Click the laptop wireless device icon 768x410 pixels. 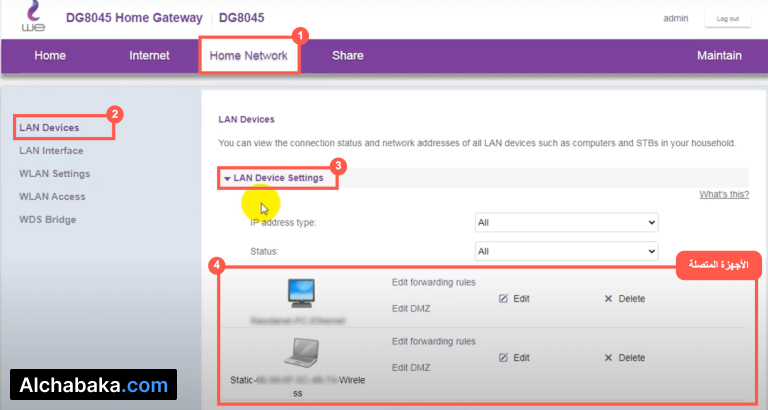(x=301, y=352)
